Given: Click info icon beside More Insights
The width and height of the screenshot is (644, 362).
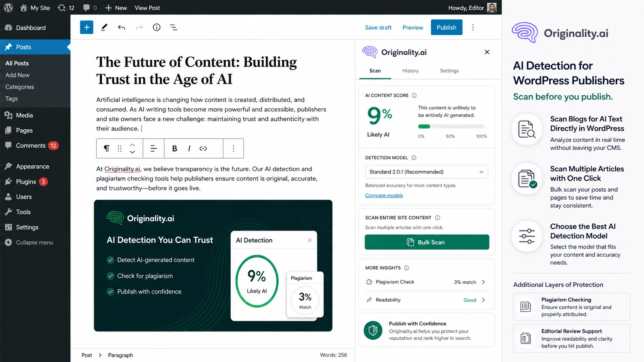Looking at the screenshot, I should pos(407,268).
